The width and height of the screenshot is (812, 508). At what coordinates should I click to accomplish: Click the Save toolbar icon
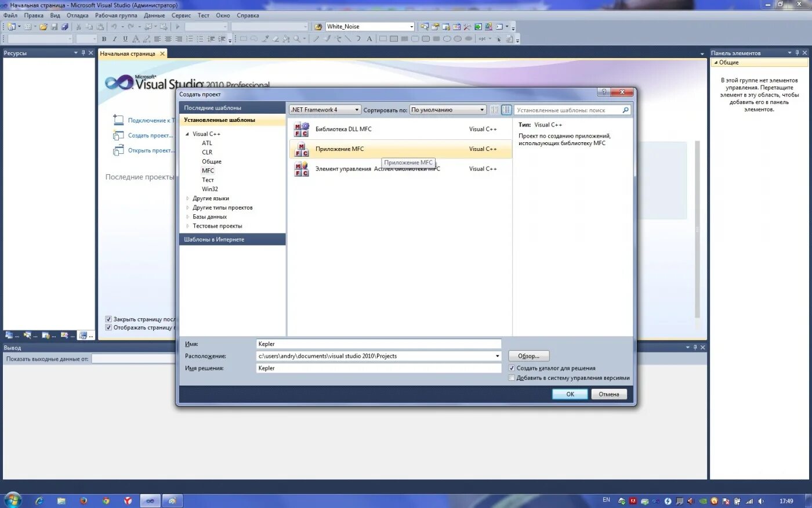click(54, 27)
